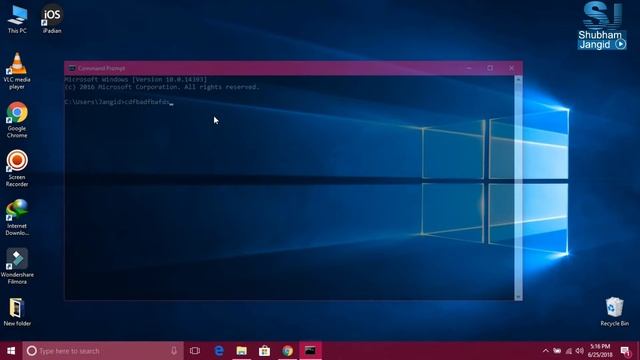Click the Microsoft Windows version line
This screenshot has height=360, width=640.
click(x=136, y=80)
